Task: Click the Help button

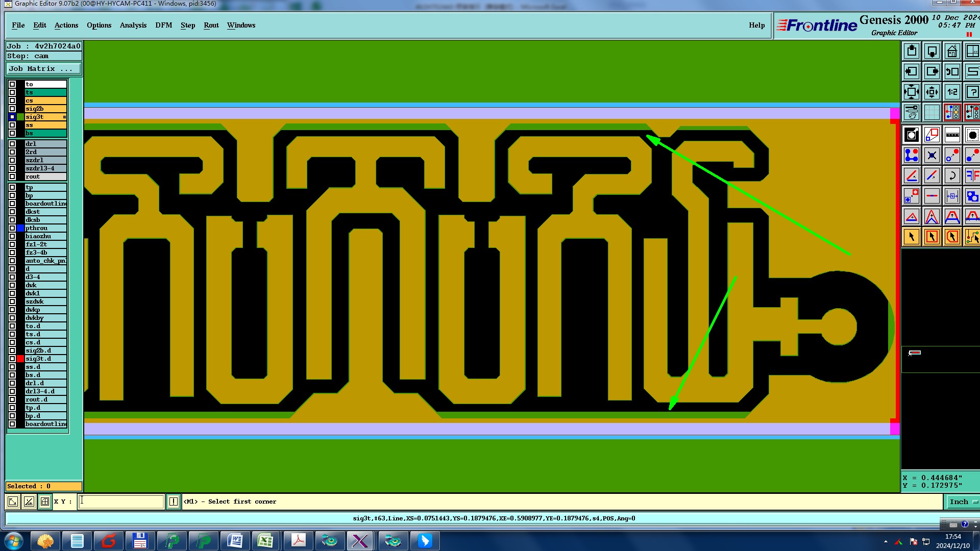Action: (x=756, y=25)
